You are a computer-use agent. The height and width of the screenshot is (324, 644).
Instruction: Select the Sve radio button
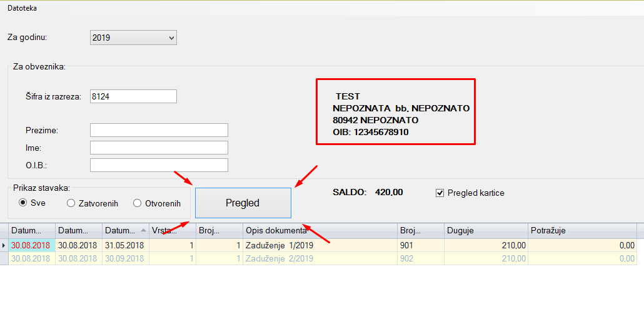click(23, 203)
